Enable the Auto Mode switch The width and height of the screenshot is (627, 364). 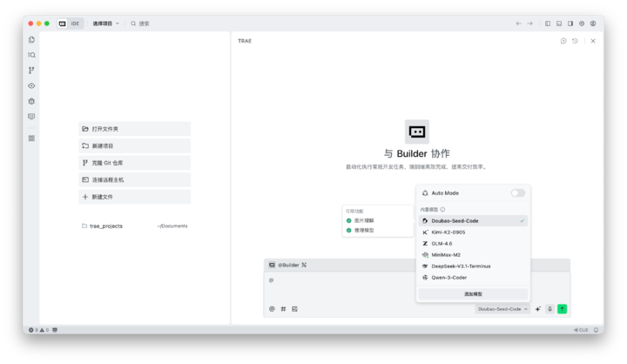(x=517, y=193)
